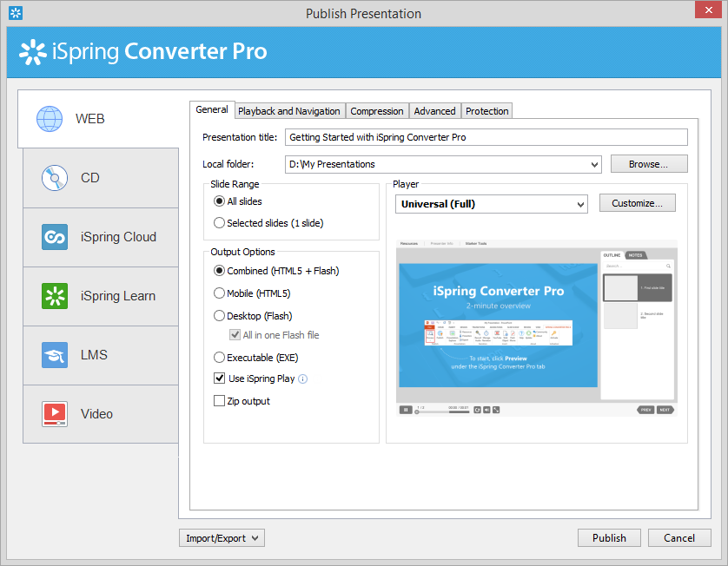Click the magnifier icon in the preview outline search
The image size is (728, 566).
(668, 266)
